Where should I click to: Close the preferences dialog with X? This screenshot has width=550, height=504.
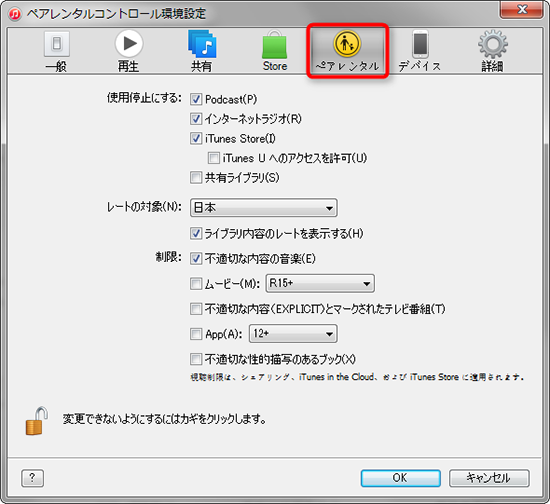point(522,9)
